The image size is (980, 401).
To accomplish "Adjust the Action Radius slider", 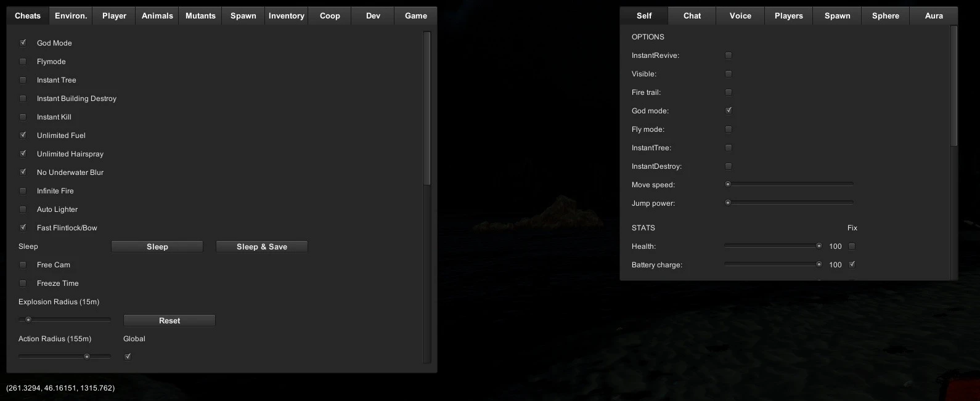I will pos(65,357).
